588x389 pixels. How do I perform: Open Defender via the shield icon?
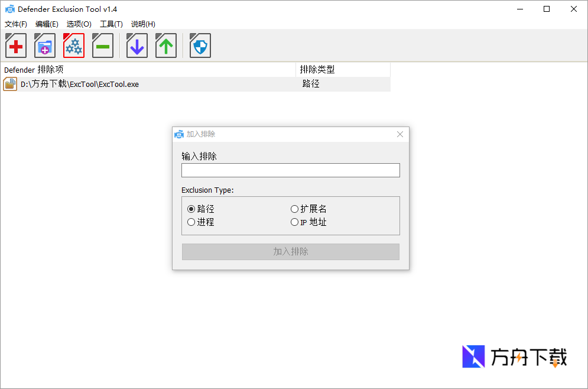(x=200, y=46)
